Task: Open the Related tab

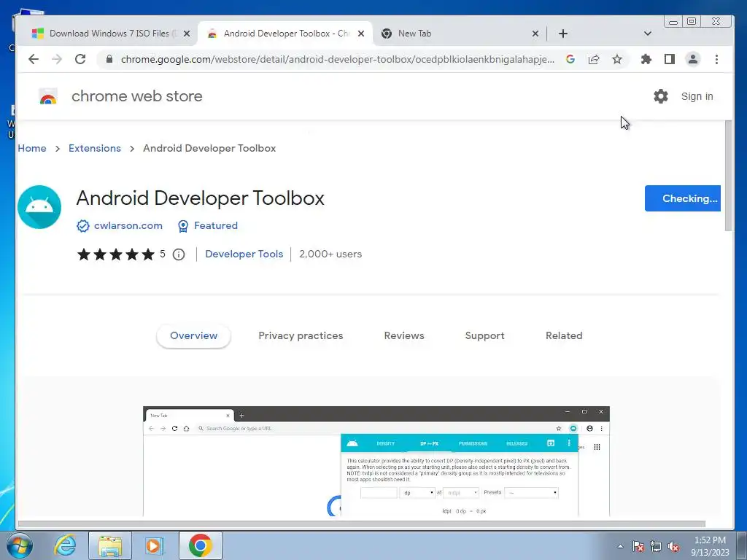Action: pos(564,335)
